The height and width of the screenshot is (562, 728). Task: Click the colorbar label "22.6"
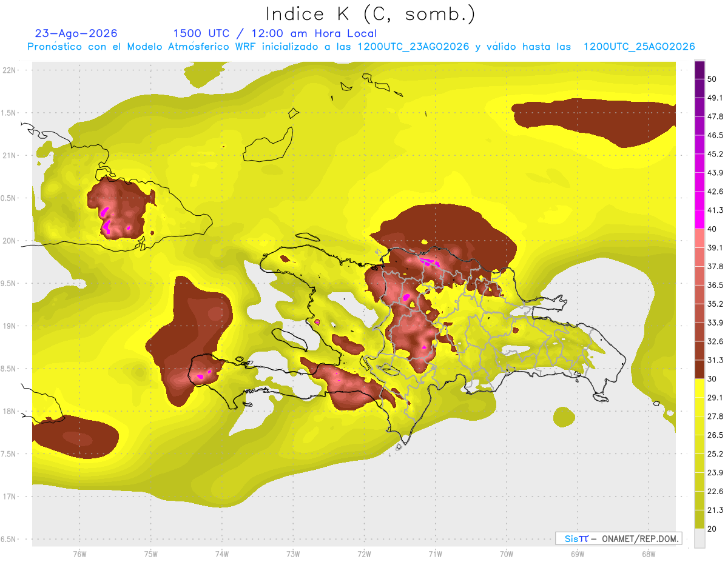coord(716,491)
